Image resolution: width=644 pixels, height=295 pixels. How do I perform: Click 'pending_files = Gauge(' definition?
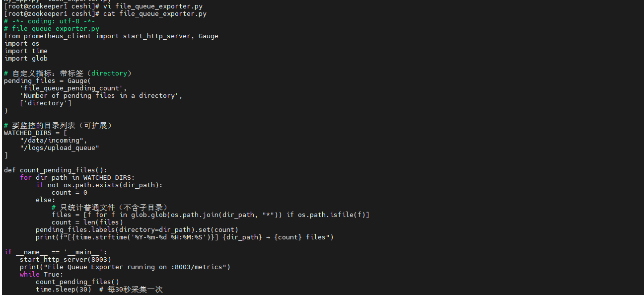click(47, 80)
